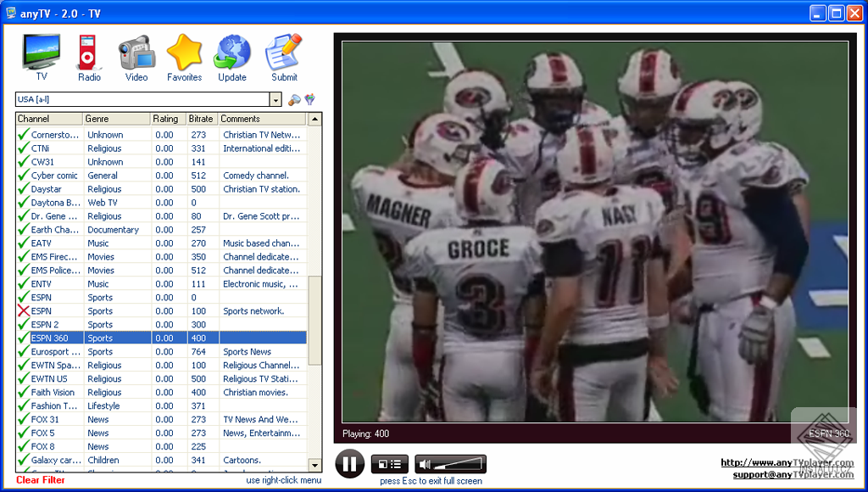
Task: Maximize the anyTV window
Action: (837, 14)
